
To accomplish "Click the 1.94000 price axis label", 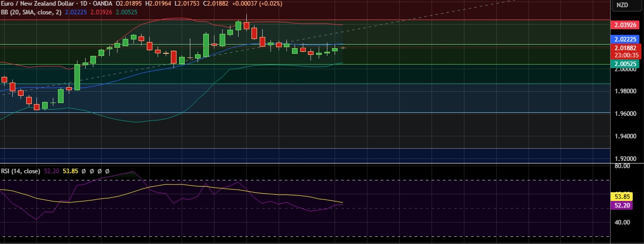I will [x=625, y=136].
